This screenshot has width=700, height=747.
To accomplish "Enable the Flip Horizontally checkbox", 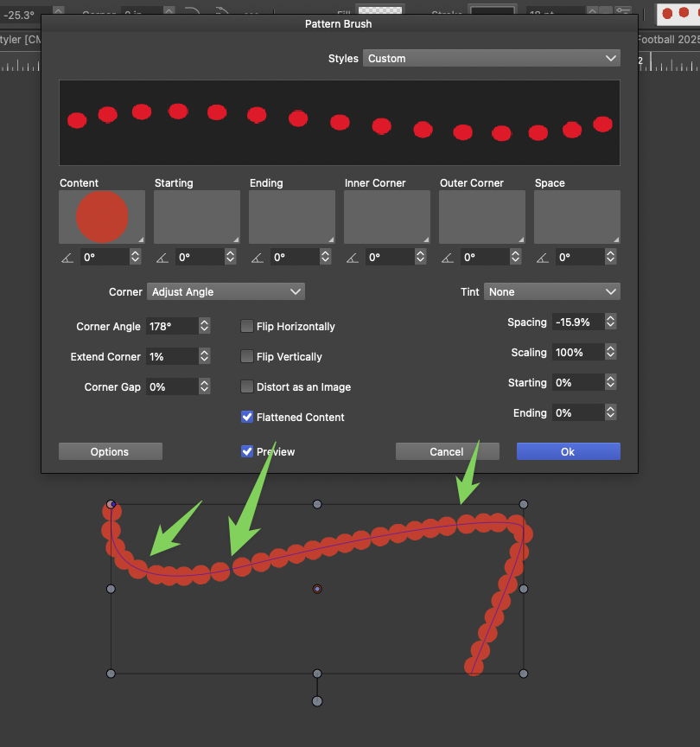I will tap(247, 327).
